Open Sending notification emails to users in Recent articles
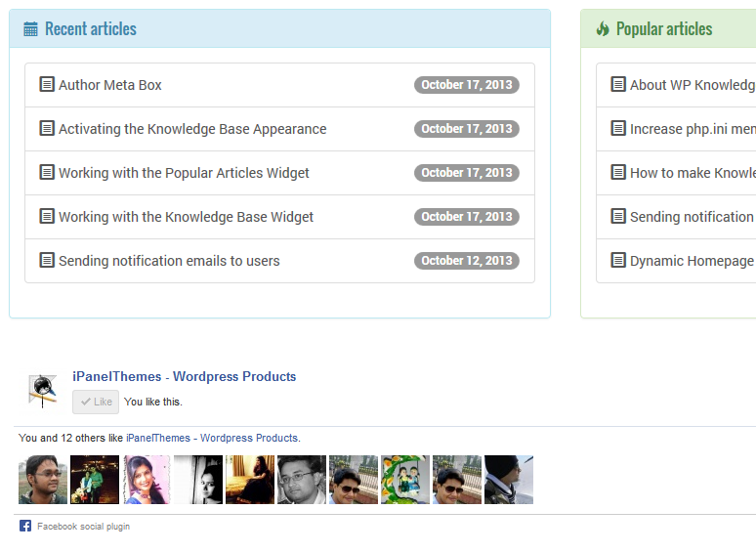Screen dimensions: 756x552 click(x=169, y=261)
